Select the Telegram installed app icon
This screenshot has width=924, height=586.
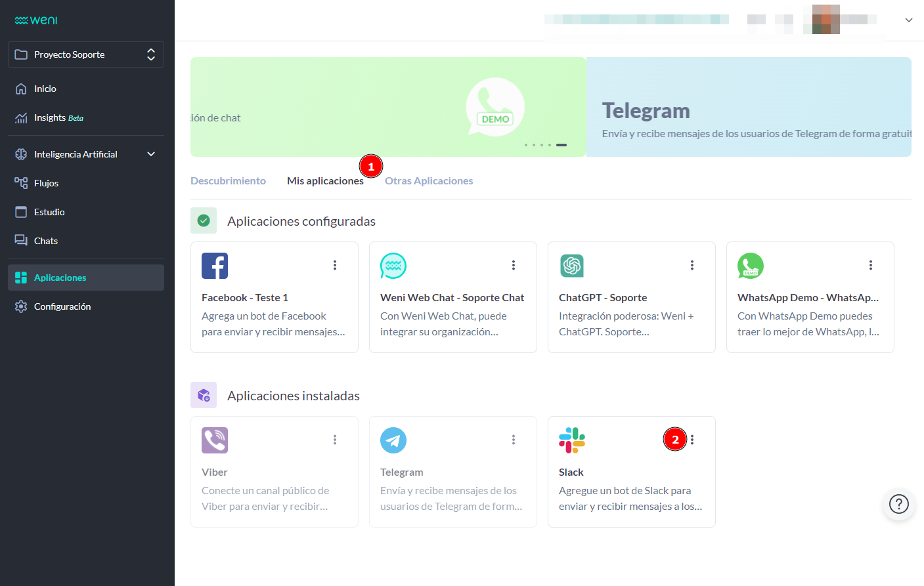(393, 440)
